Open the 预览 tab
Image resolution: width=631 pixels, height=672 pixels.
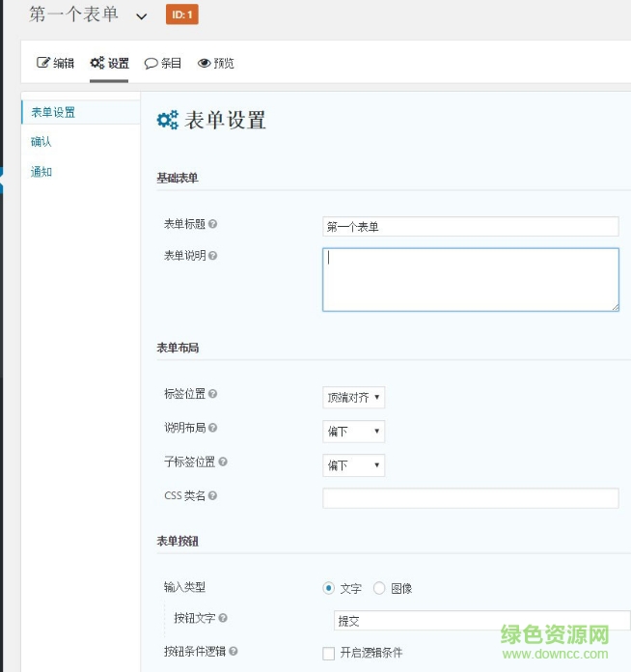click(x=215, y=63)
